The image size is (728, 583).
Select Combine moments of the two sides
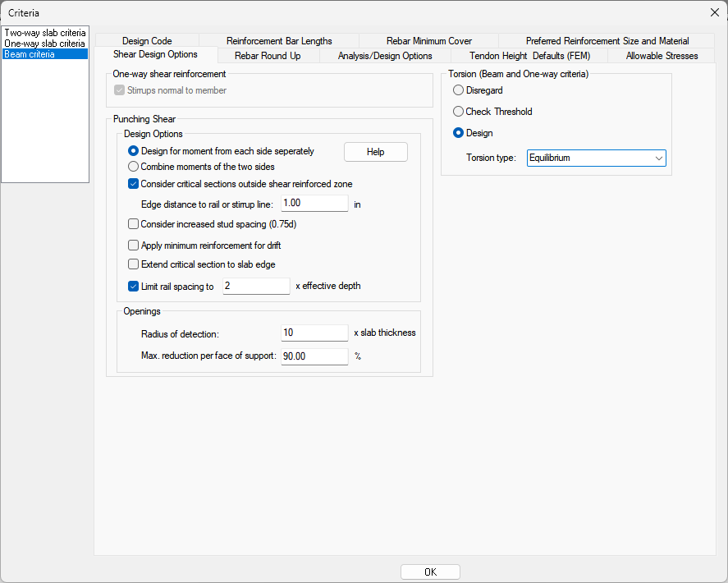click(x=134, y=167)
